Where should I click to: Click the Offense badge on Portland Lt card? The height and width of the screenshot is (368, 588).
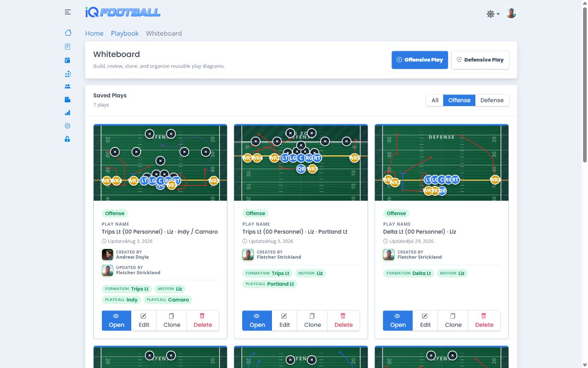(x=255, y=214)
